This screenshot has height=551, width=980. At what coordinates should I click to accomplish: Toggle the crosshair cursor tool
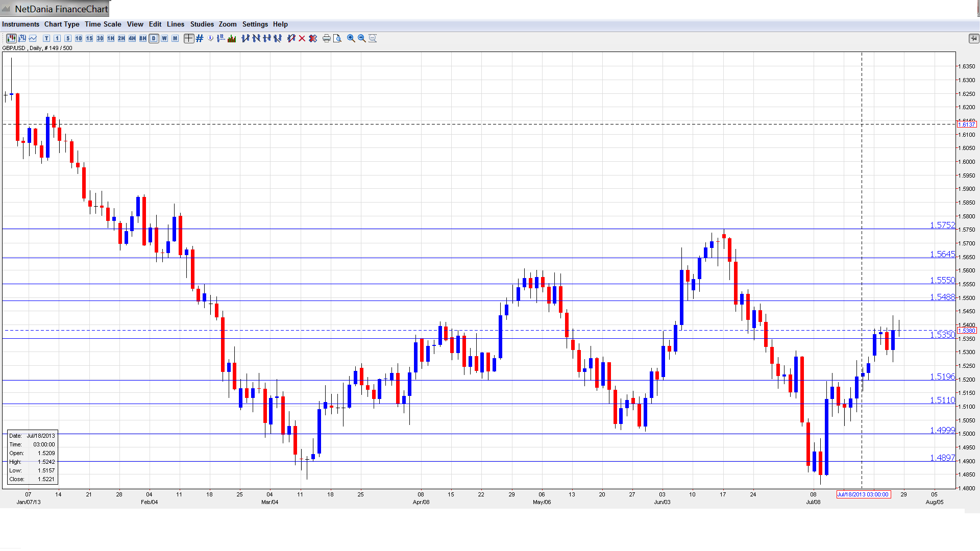[189, 38]
